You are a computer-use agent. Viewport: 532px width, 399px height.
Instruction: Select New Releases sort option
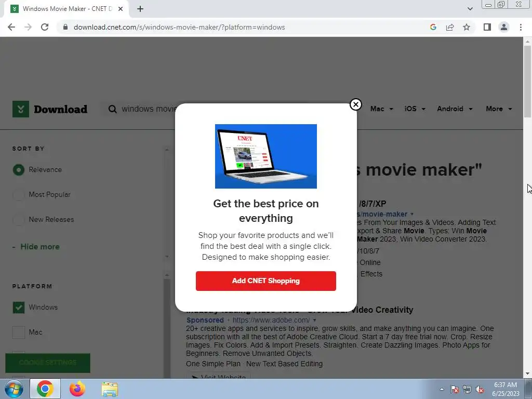[x=19, y=220]
